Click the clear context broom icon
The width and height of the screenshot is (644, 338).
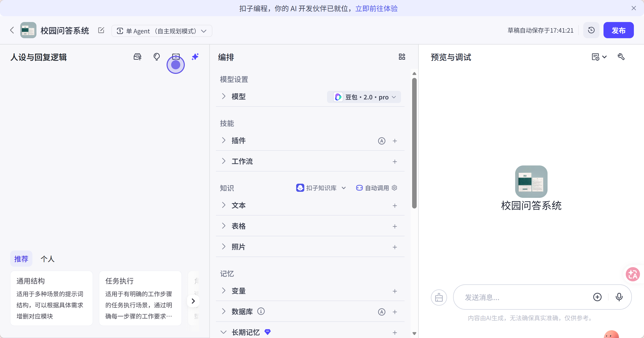[x=439, y=298]
